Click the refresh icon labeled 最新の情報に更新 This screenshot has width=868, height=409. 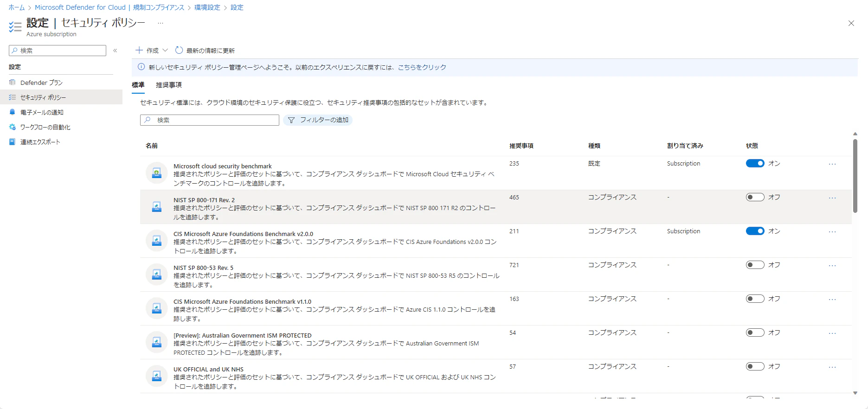click(179, 50)
